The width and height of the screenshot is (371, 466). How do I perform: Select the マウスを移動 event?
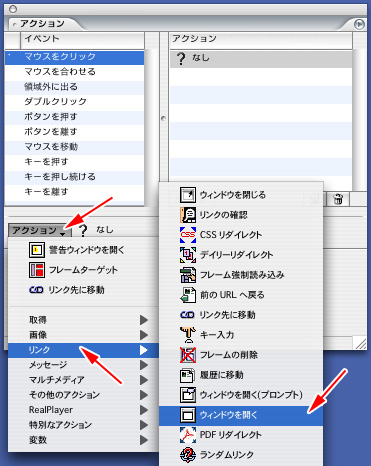tap(75, 147)
